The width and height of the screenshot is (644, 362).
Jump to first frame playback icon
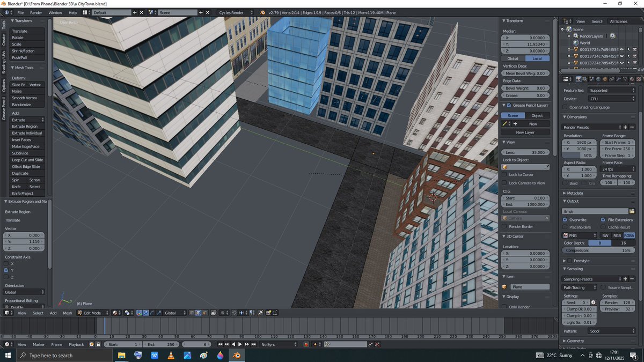pyautogui.click(x=220, y=344)
